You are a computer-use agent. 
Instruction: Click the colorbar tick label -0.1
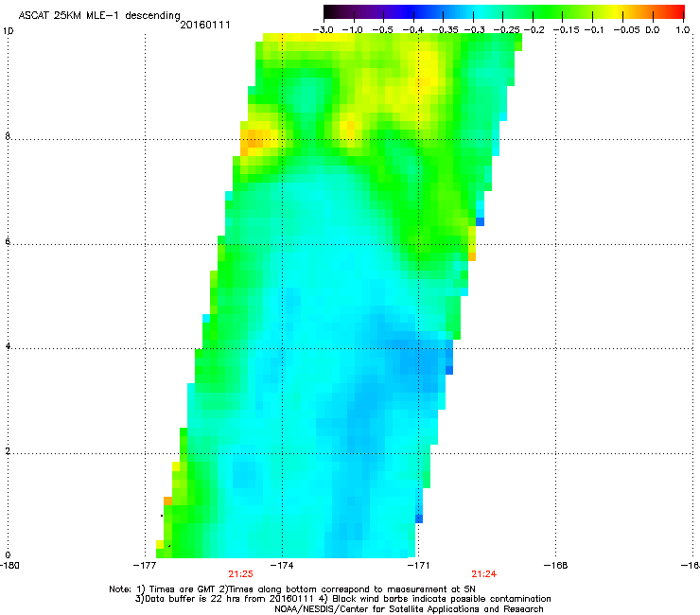point(594,30)
